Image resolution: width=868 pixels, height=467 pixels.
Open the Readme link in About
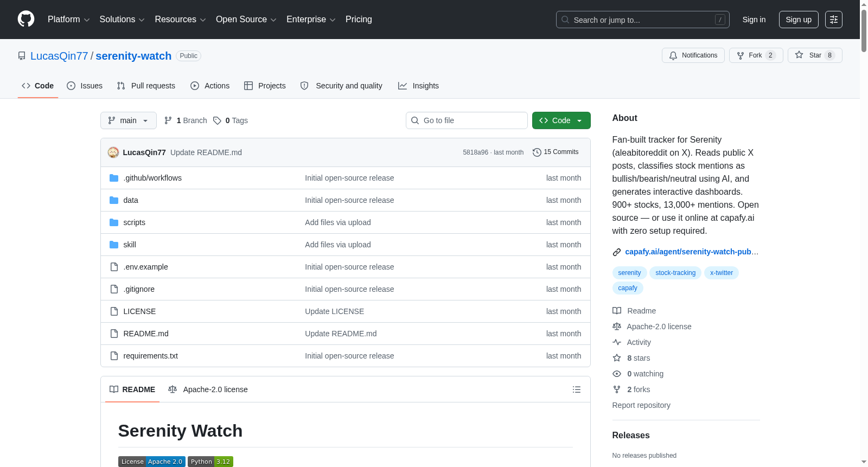point(634,311)
